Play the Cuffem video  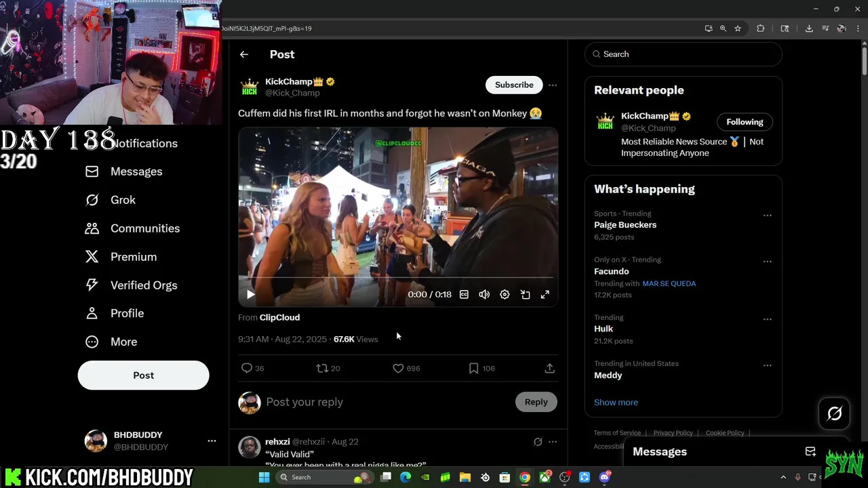tap(250, 294)
